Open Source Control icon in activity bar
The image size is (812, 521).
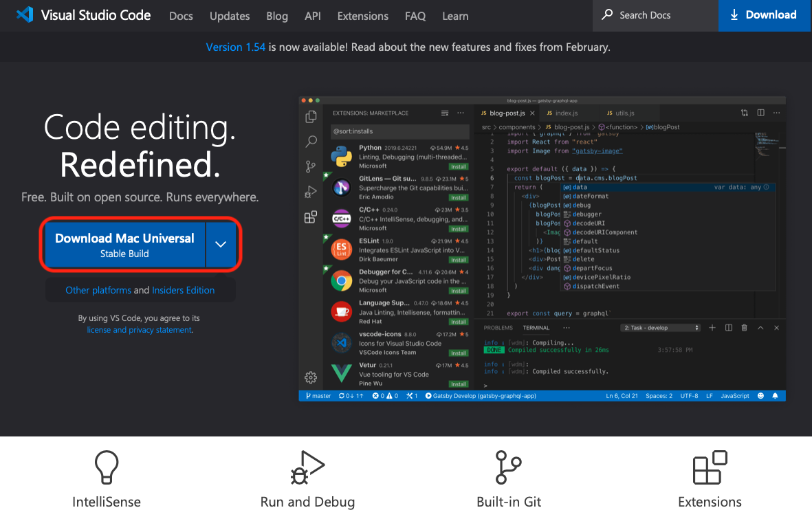pyautogui.click(x=311, y=166)
